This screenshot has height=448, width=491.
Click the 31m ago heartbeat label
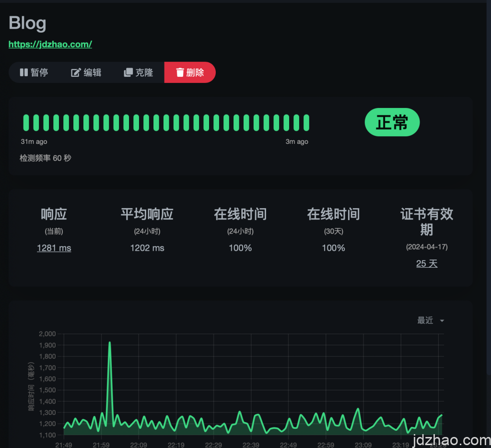pyautogui.click(x=34, y=141)
